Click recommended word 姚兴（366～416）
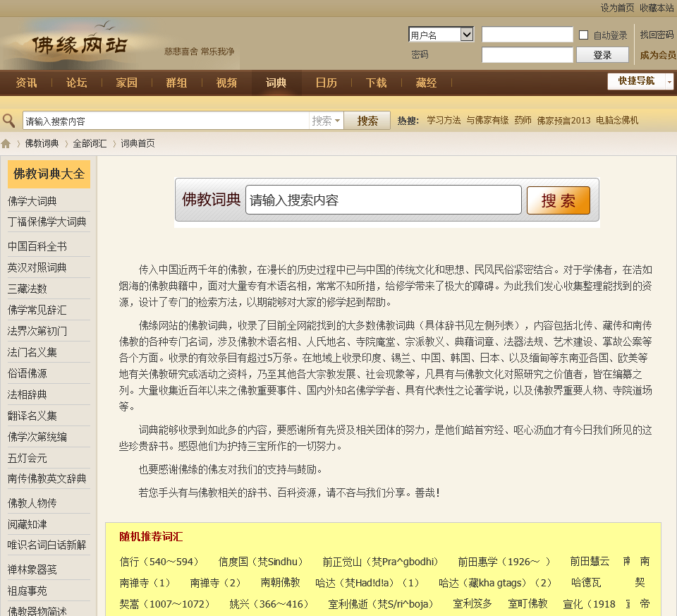 [x=269, y=604]
